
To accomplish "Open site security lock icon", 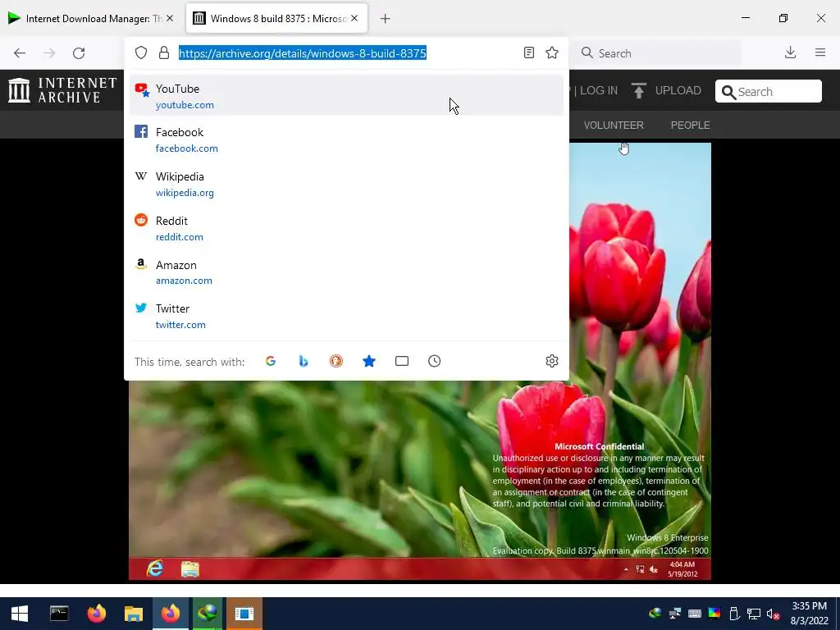I will click(164, 53).
